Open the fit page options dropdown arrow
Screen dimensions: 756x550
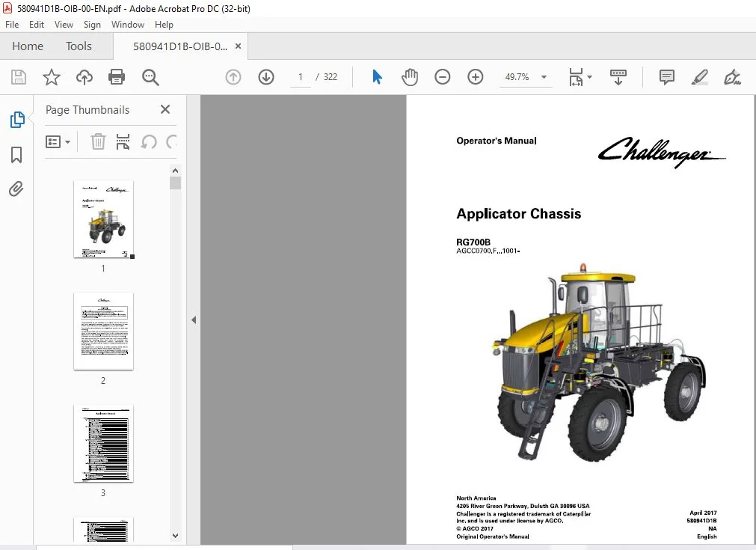[589, 77]
